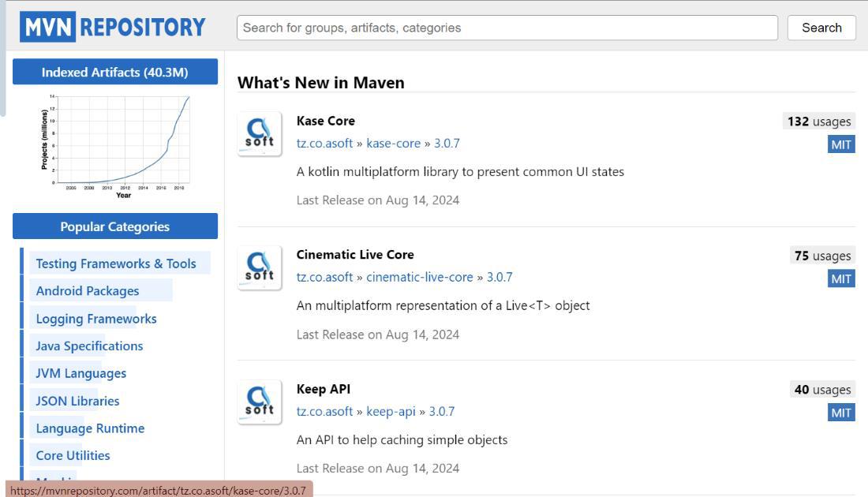The image size is (868, 497).
Task: Open Language Runtime category
Action: tap(90, 428)
